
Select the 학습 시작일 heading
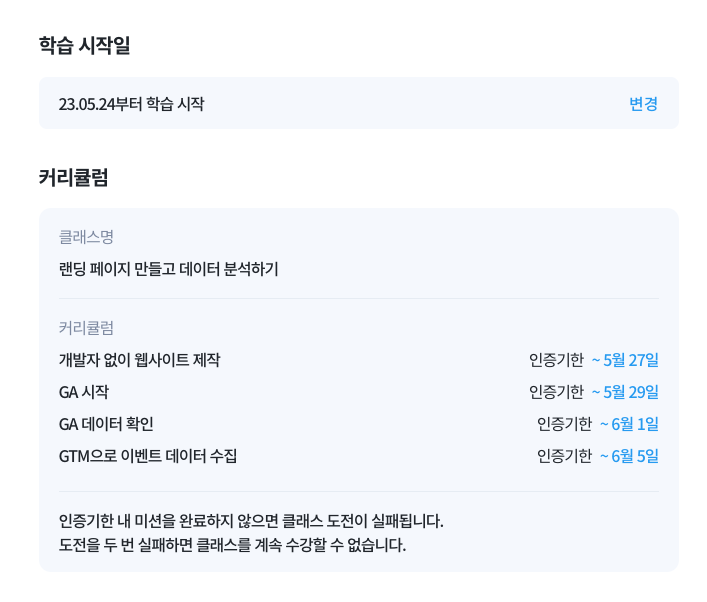[x=85, y=45]
